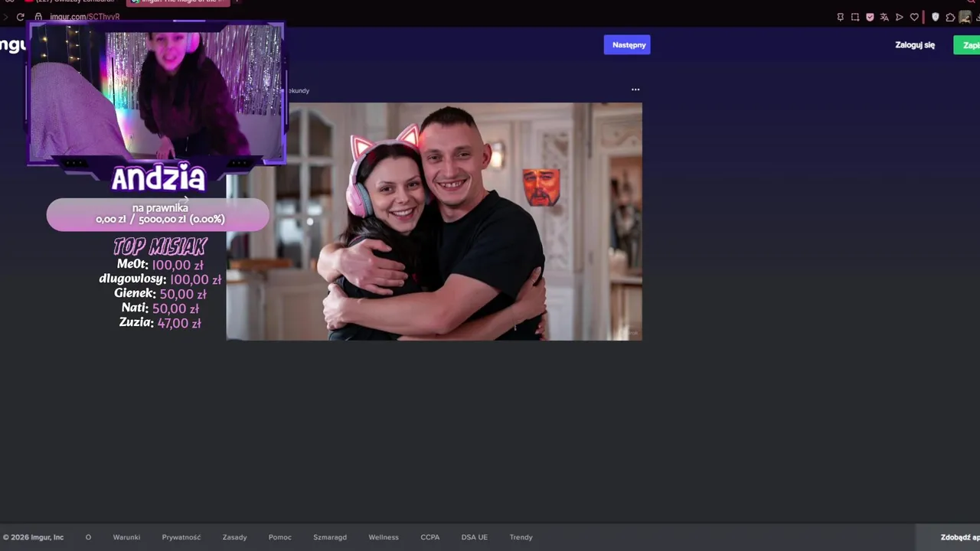Open the Pomoc footer link
The height and width of the screenshot is (551, 980).
point(280,537)
